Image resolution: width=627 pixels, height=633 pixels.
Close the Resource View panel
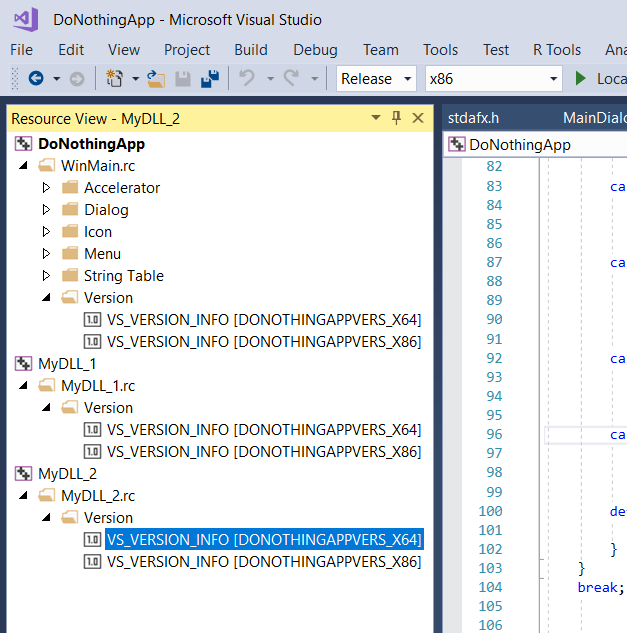point(418,118)
